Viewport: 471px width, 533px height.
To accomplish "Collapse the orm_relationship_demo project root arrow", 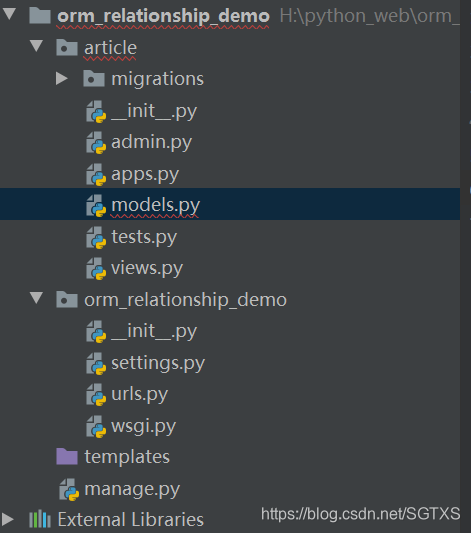I will [9, 14].
